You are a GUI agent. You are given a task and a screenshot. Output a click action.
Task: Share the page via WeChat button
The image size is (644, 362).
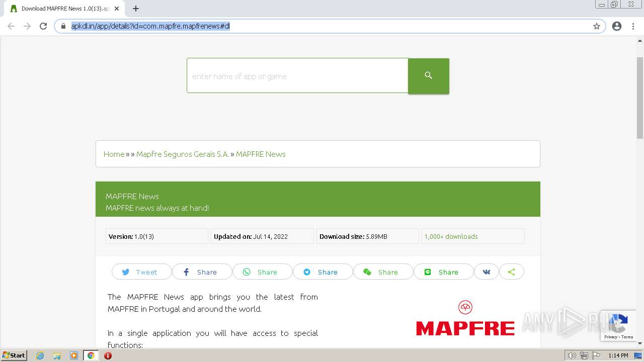383,271
